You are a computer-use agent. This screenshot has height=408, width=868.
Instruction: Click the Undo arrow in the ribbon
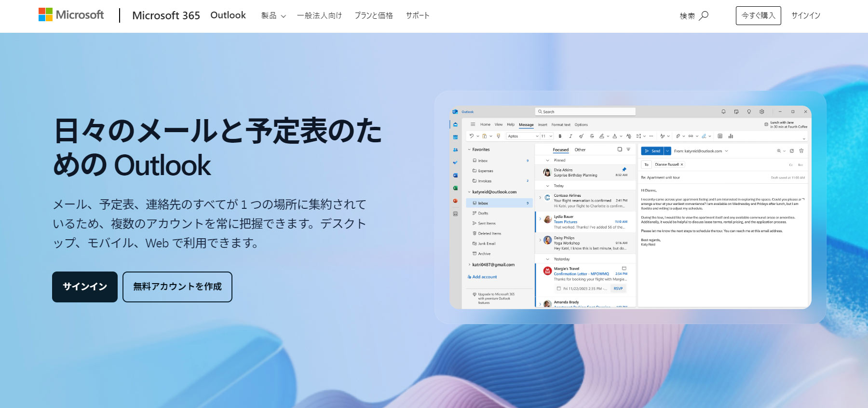coord(471,136)
